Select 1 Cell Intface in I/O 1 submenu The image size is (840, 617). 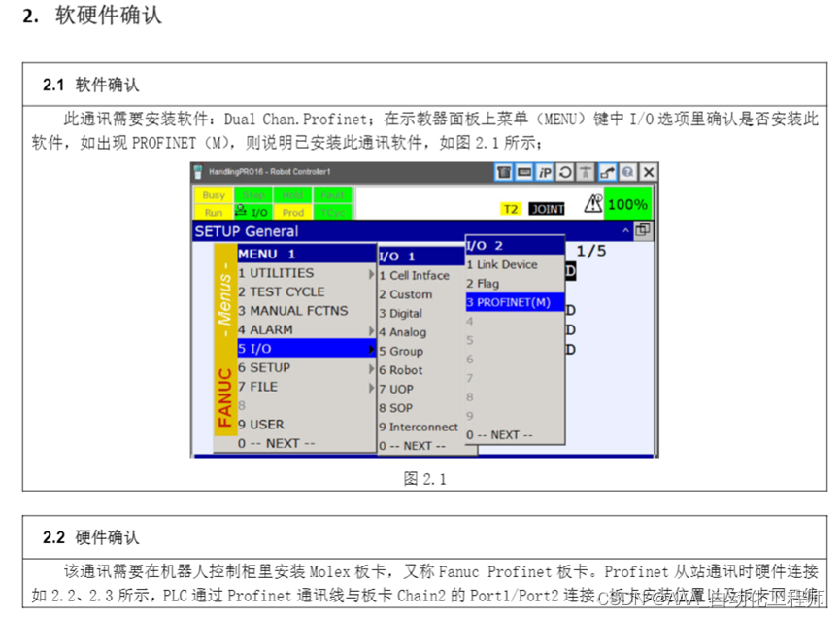[x=421, y=276]
